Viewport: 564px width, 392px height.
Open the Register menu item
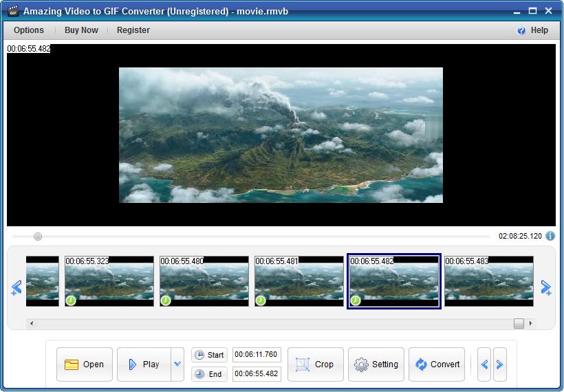click(x=133, y=30)
